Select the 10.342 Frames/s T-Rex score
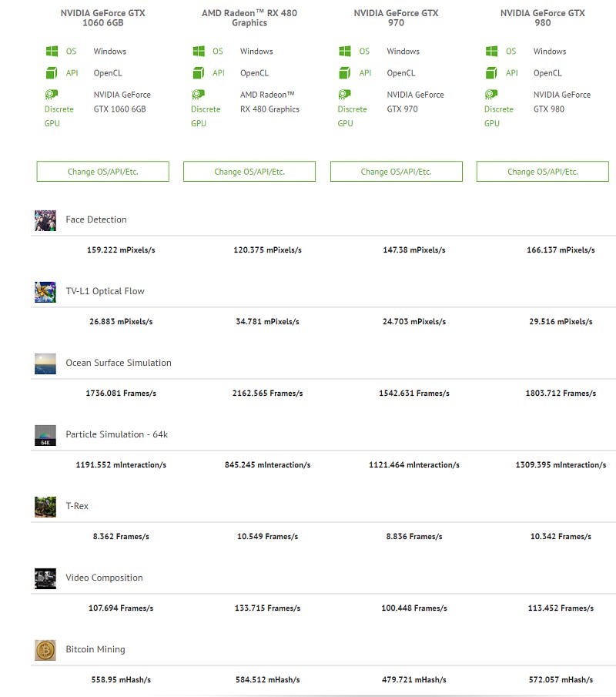The width and height of the screenshot is (616, 697). tap(561, 536)
